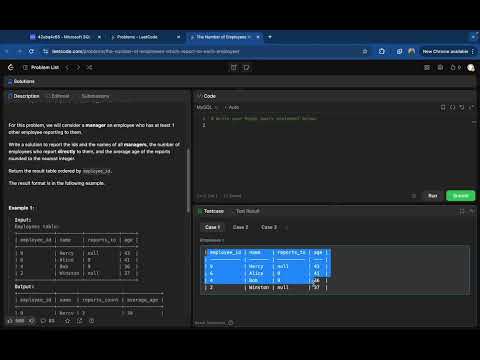The image size is (480, 360).
Task: Click inside the Employees testcase input box
Action: [335, 270]
